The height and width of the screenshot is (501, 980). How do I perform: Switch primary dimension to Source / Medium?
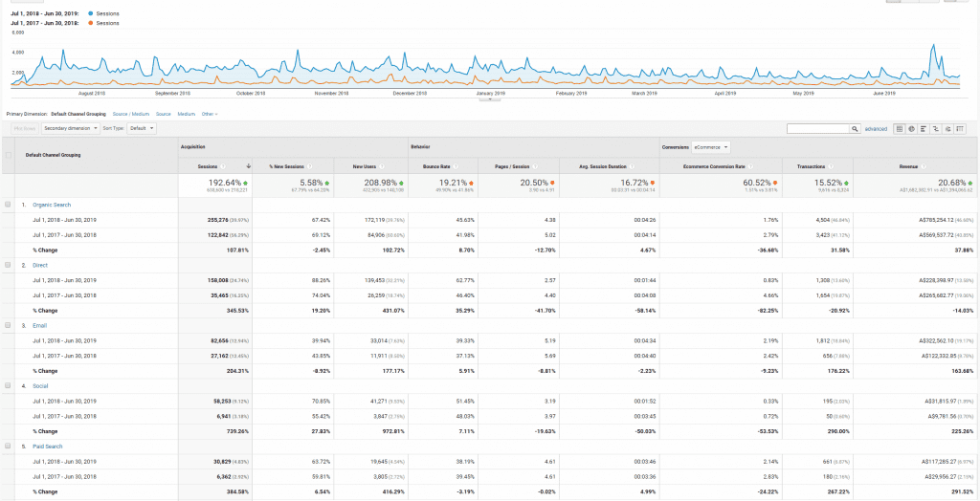pyautogui.click(x=131, y=114)
